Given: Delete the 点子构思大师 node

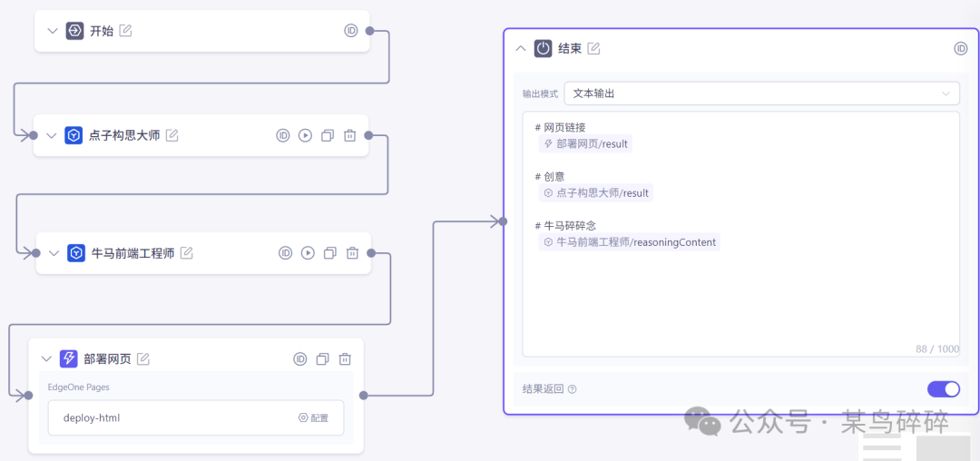Looking at the screenshot, I should (x=349, y=135).
